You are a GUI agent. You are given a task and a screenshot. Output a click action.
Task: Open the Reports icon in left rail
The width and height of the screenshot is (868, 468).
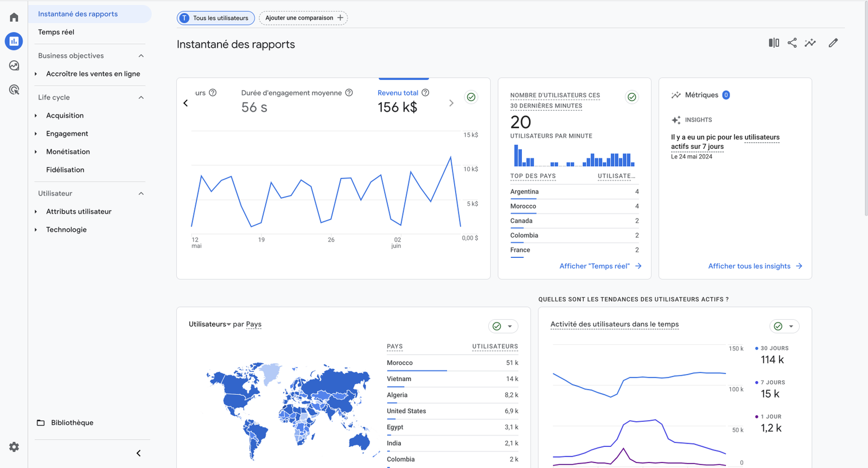click(14, 41)
